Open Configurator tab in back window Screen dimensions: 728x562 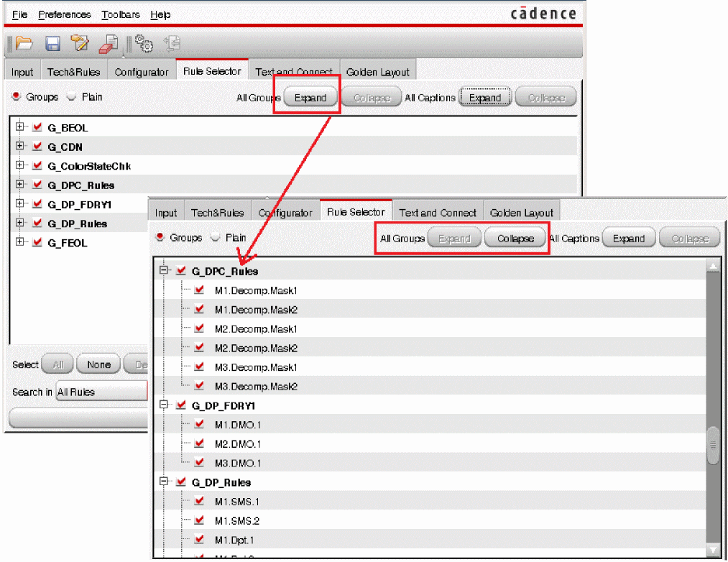[x=142, y=72]
